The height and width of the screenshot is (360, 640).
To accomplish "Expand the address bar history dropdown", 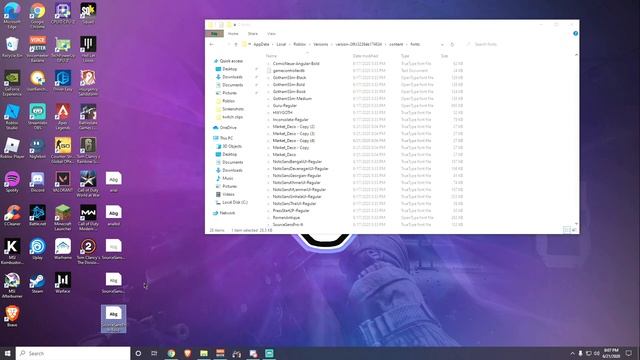I will point(442,44).
